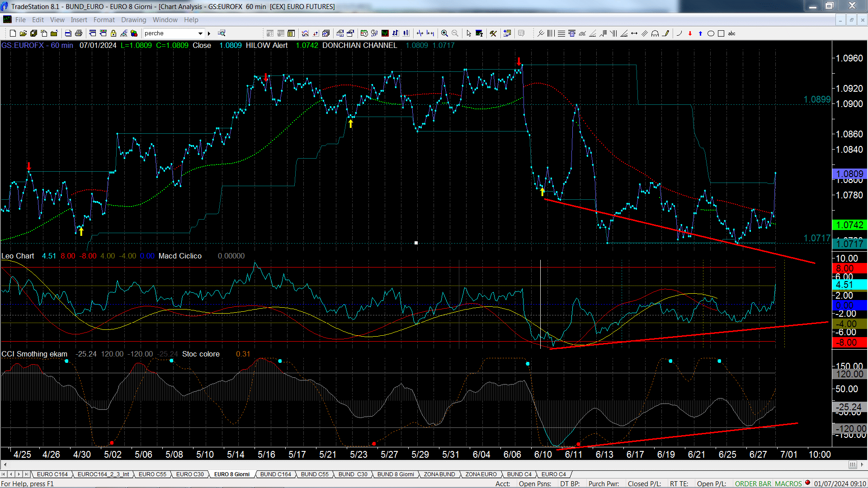This screenshot has height=488, width=868.
Task: Click the 1.0809 current price label on axis
Action: tap(849, 174)
